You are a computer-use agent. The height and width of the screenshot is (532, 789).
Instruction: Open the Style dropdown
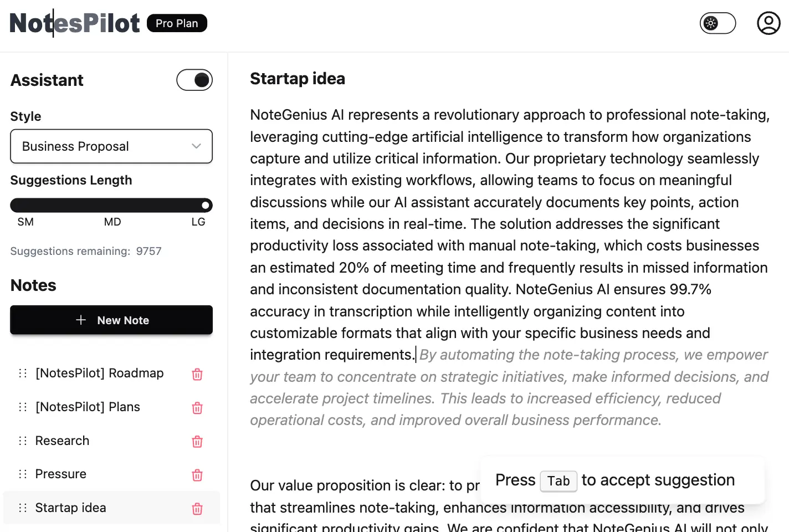point(111,146)
